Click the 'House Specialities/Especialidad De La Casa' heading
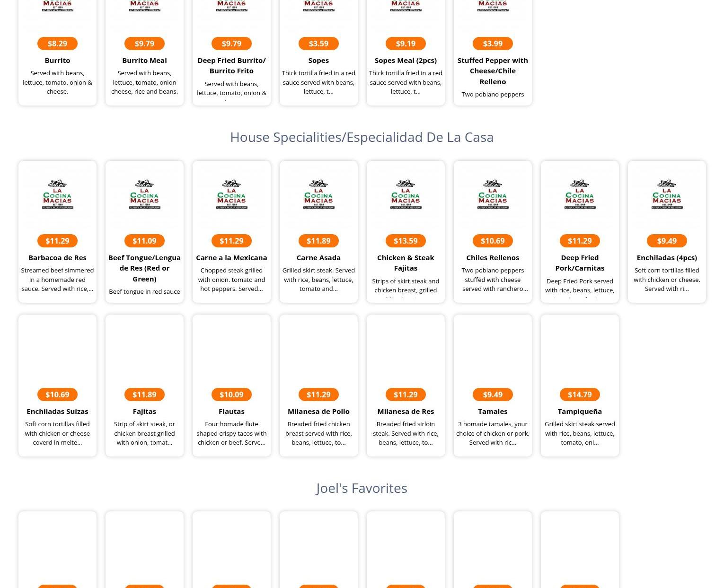The height and width of the screenshot is (588, 724). pos(362,137)
